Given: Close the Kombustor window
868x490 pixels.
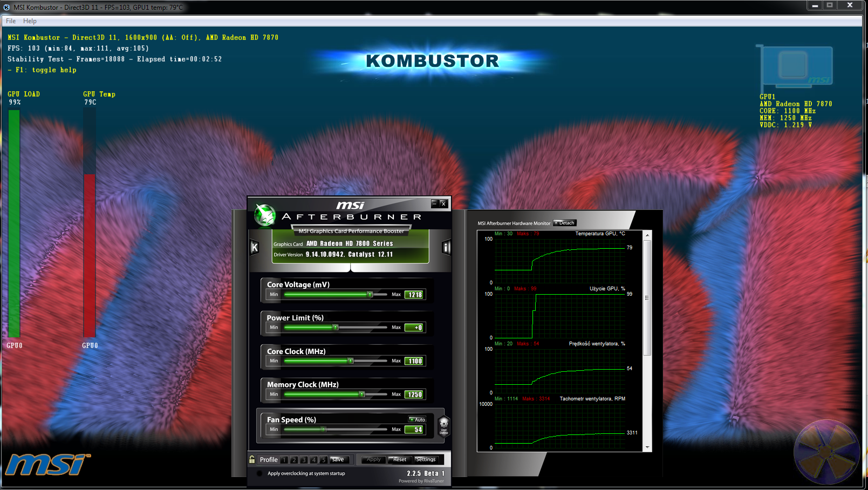Looking at the screenshot, I should pyautogui.click(x=850, y=5).
